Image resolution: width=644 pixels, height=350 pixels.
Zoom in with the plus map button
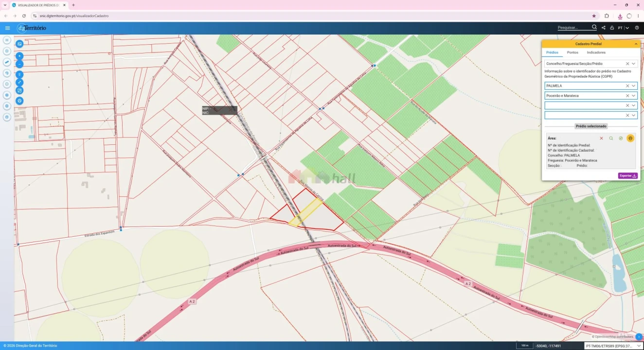coord(19,56)
